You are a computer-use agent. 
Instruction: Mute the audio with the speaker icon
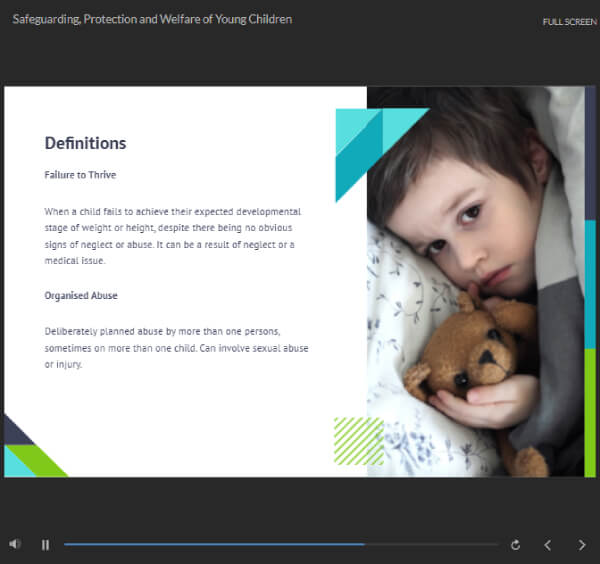[15, 544]
